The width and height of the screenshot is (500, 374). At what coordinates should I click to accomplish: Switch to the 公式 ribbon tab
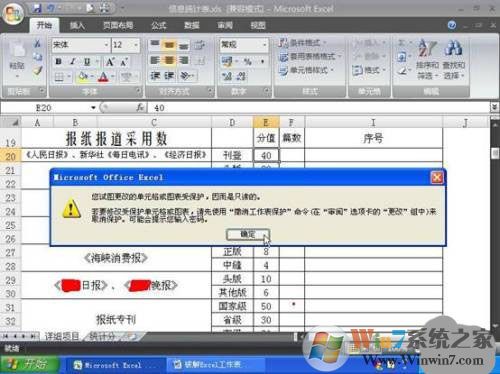coord(159,25)
